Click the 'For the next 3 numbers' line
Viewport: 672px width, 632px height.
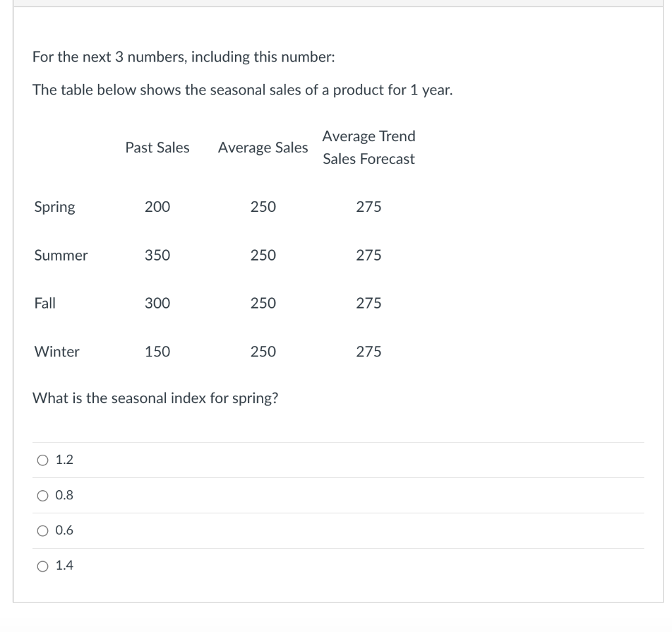click(184, 57)
